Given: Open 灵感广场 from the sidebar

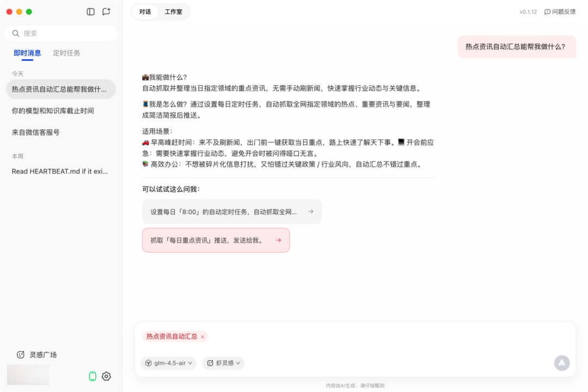Looking at the screenshot, I should tap(37, 354).
